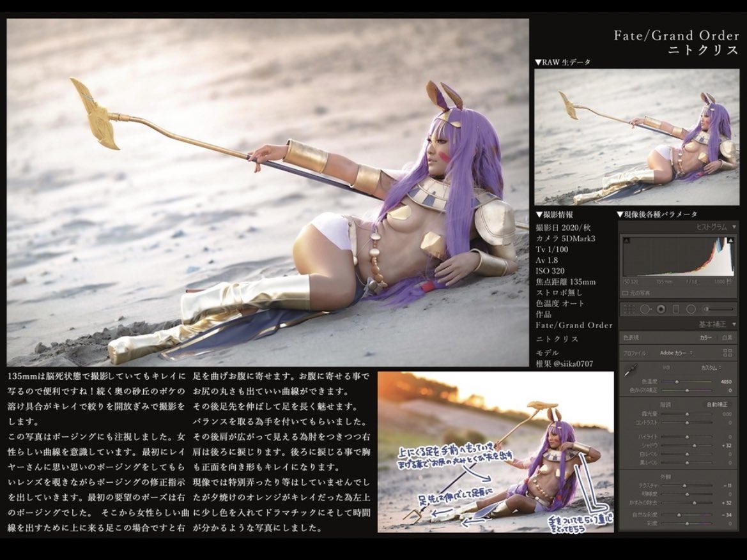The width and height of the screenshot is (747, 560).
Task: Select the radial filter circle tool
Action: coord(691,310)
